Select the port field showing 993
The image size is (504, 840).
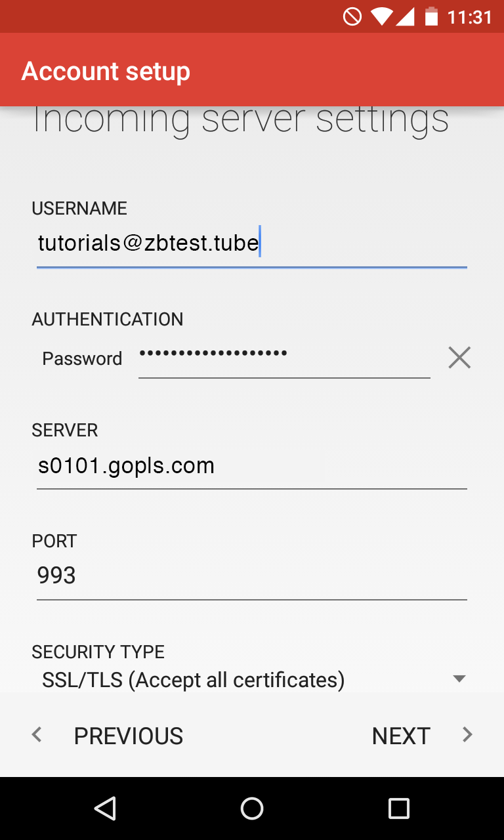[251, 576]
